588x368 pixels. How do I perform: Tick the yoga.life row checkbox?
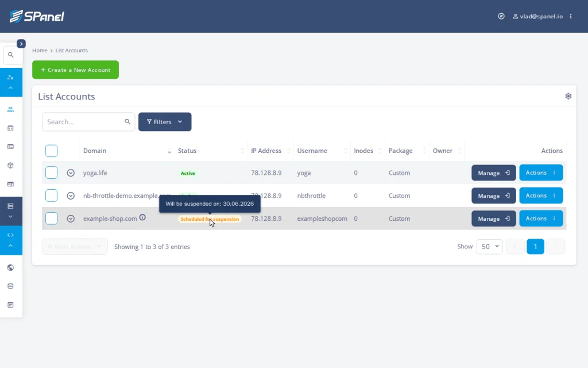(x=51, y=172)
